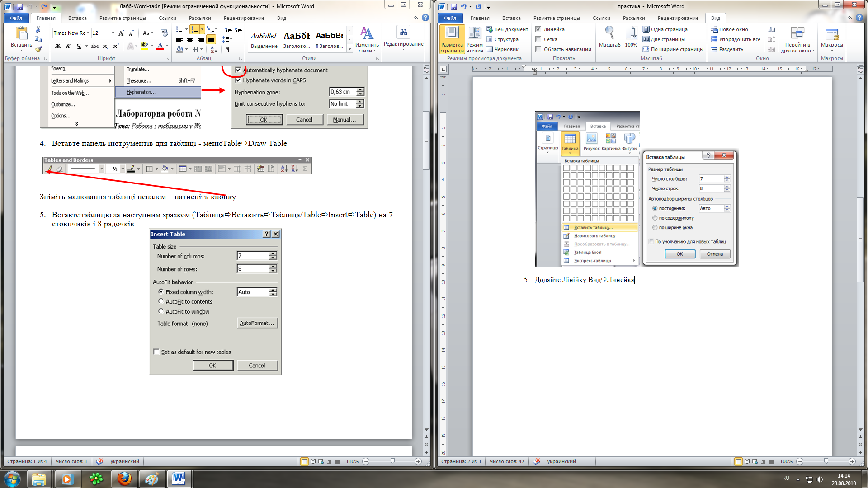
Task: Open the volume control in system tray
Action: click(x=820, y=479)
